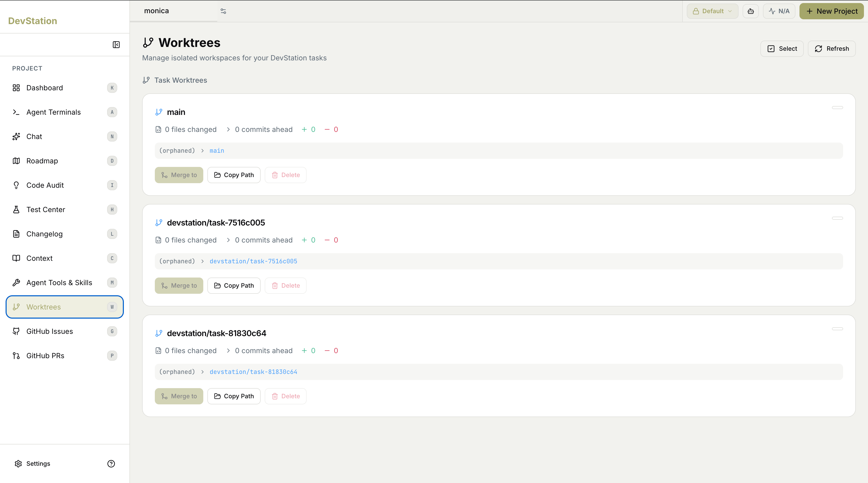Click the robot agent icon in top bar

tap(750, 11)
